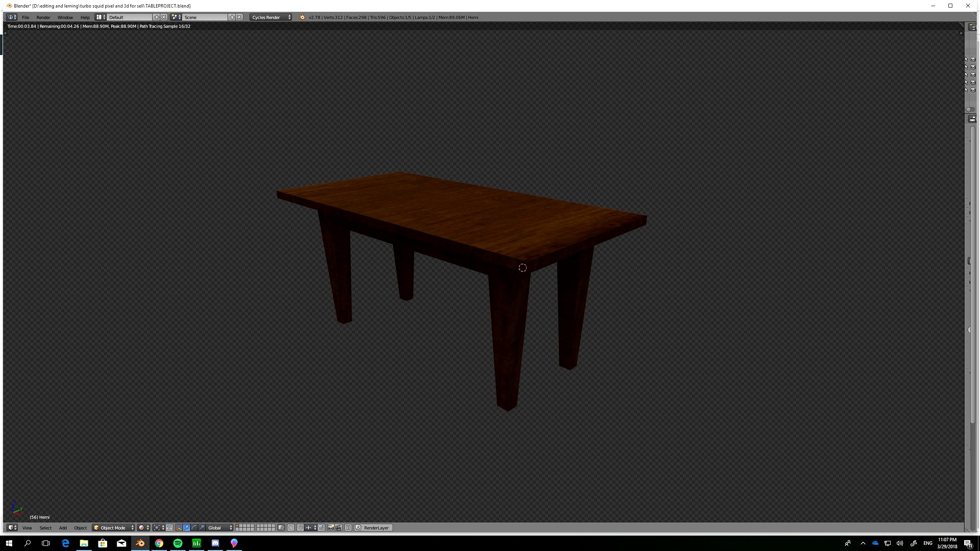Toggle proportional editing mode
Viewport: 980px width, 551px height.
point(291,528)
